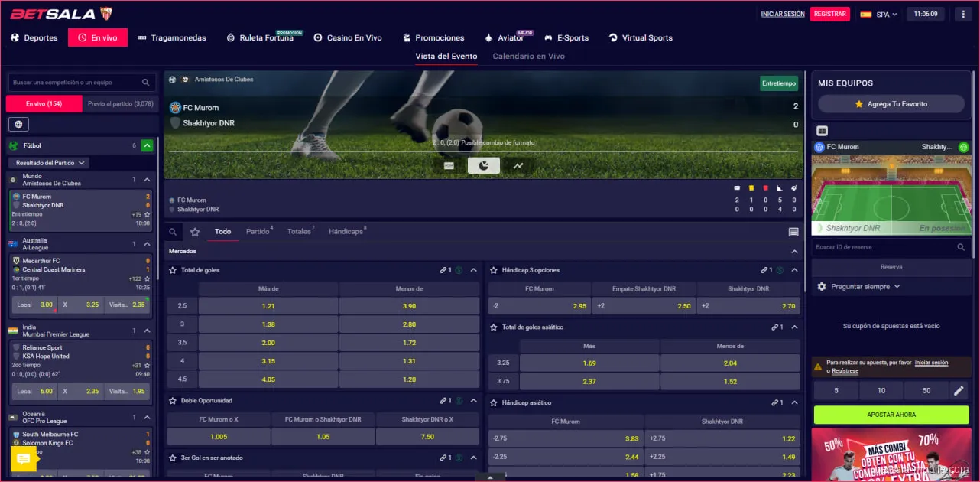Click the markets search magnifier icon

click(x=174, y=232)
